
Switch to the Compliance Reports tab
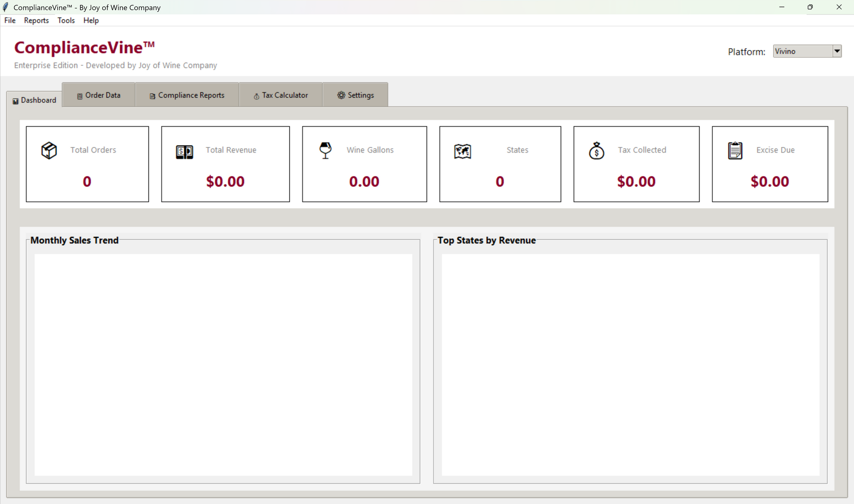pos(187,95)
